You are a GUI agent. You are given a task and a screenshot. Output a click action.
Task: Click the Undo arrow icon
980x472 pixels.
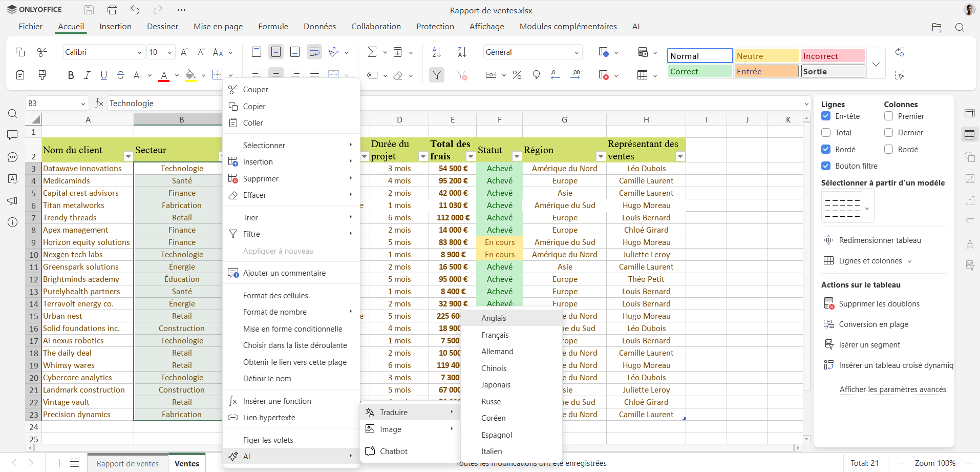[x=135, y=10]
